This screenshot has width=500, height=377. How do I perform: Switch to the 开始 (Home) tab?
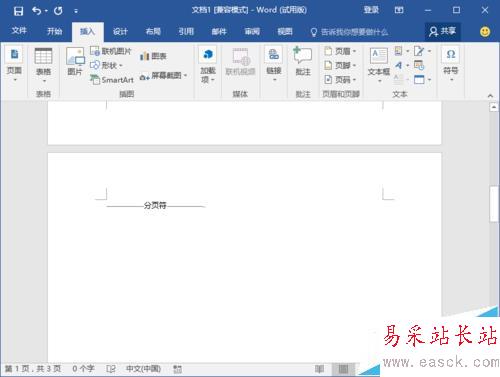[54, 31]
